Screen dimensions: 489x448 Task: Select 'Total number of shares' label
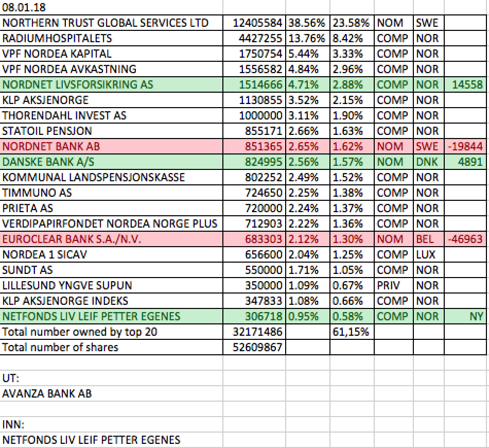tap(111, 347)
